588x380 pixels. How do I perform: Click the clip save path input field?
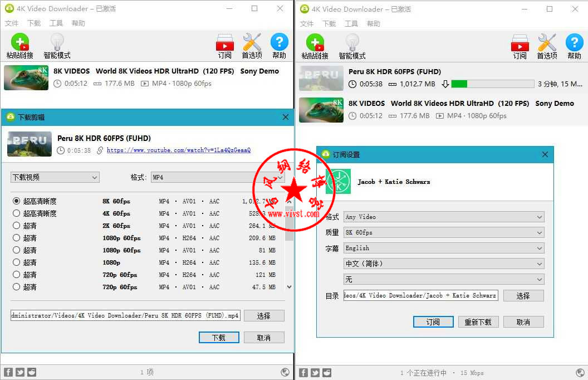(x=125, y=315)
